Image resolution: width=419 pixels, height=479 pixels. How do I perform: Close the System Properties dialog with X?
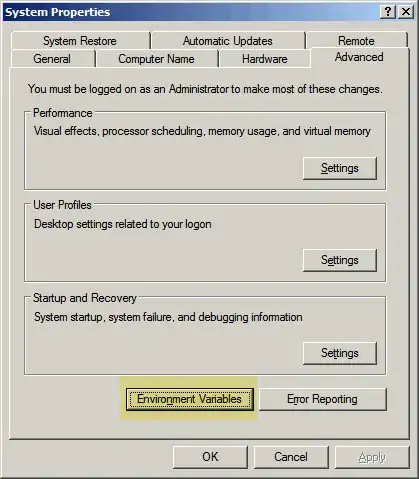point(406,12)
